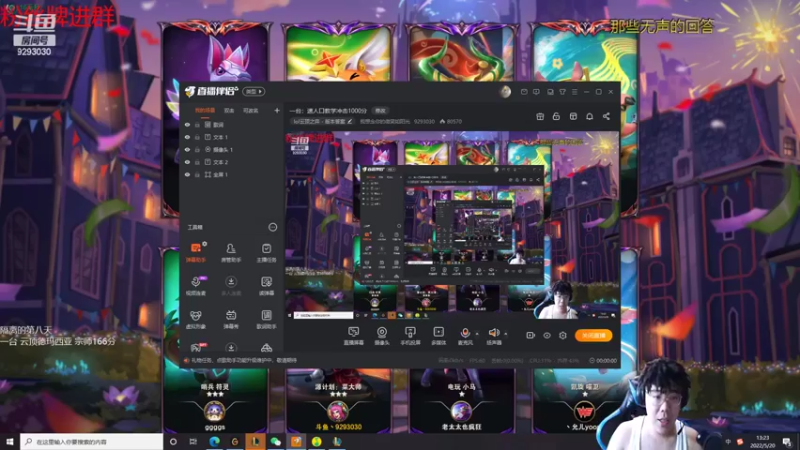This screenshot has width=800, height=450.
Task: Open the pill dropdown beside the 直播伴侣 logo
Action: tap(253, 92)
